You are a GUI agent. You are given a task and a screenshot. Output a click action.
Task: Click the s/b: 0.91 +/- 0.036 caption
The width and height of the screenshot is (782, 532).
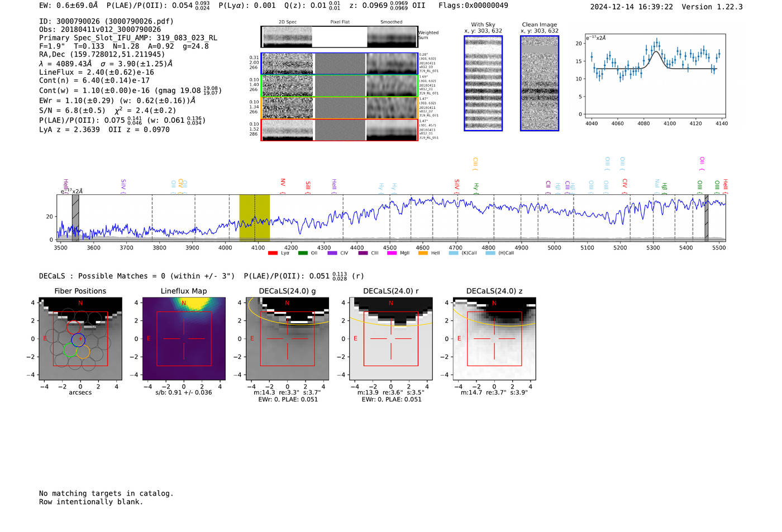click(x=184, y=392)
